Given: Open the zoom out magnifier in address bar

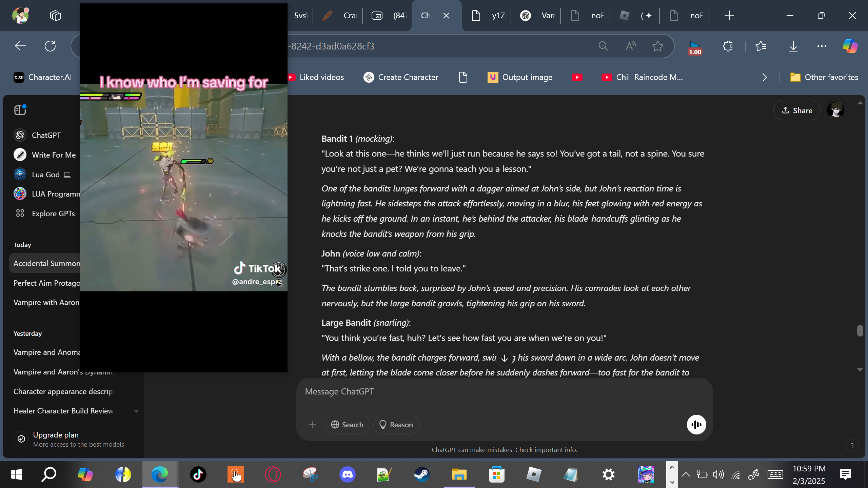Looking at the screenshot, I should 603,46.
